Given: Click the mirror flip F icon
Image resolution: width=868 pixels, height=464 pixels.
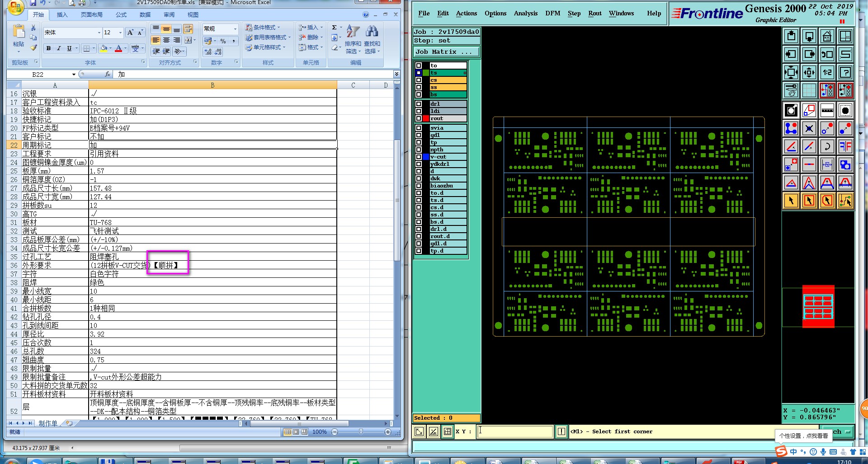Looking at the screenshot, I should (x=845, y=146).
